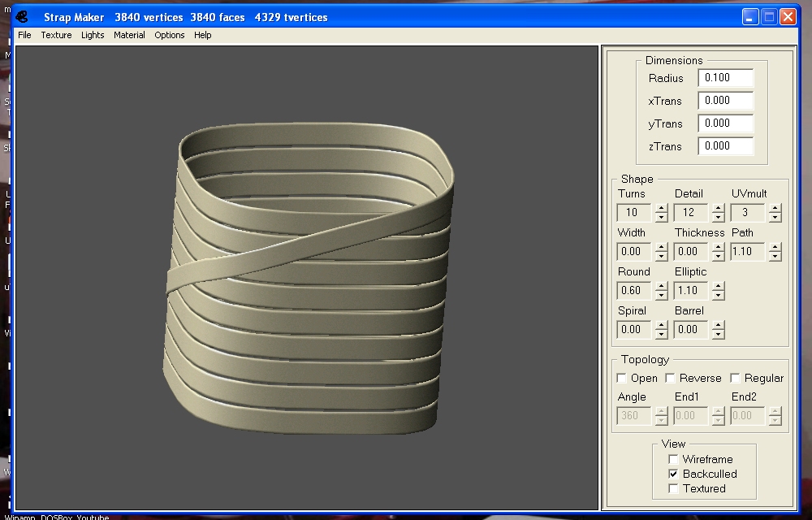Image resolution: width=812 pixels, height=520 pixels.
Task: Decrease the Detail value with down arrow
Action: tap(719, 217)
